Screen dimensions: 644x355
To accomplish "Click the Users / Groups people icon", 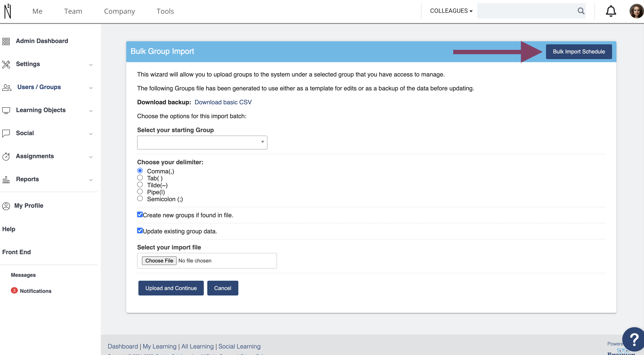I will pos(7,88).
